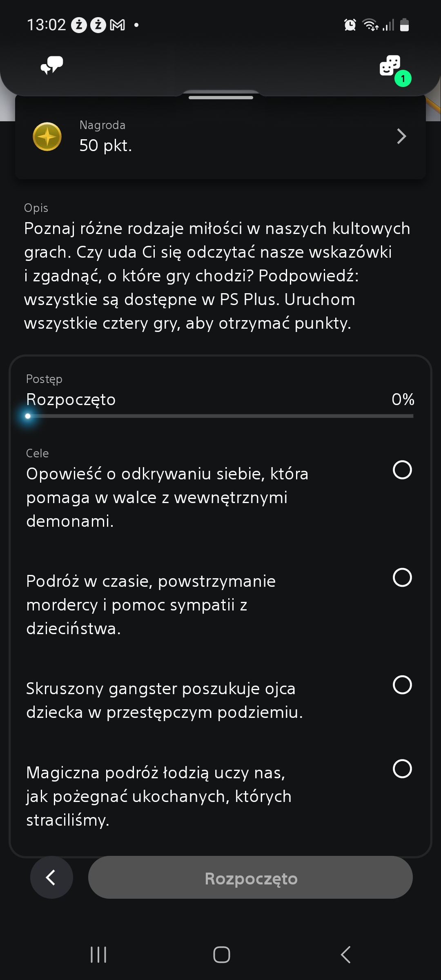Open Android recent apps button
The width and height of the screenshot is (441, 980).
[x=98, y=955]
